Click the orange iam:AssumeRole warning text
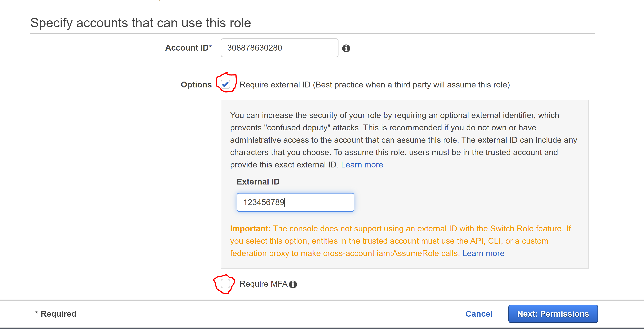The height and width of the screenshot is (329, 644). [400, 241]
